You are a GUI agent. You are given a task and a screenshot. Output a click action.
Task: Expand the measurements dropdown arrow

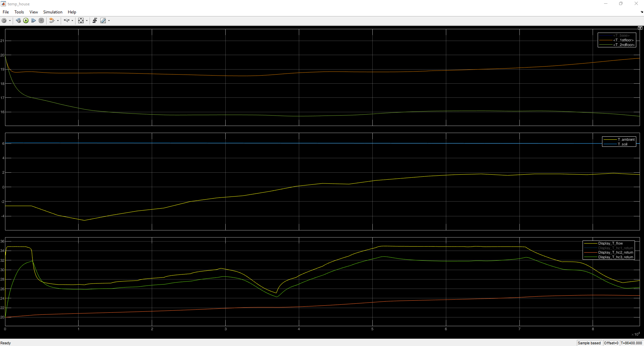pyautogui.click(x=109, y=20)
